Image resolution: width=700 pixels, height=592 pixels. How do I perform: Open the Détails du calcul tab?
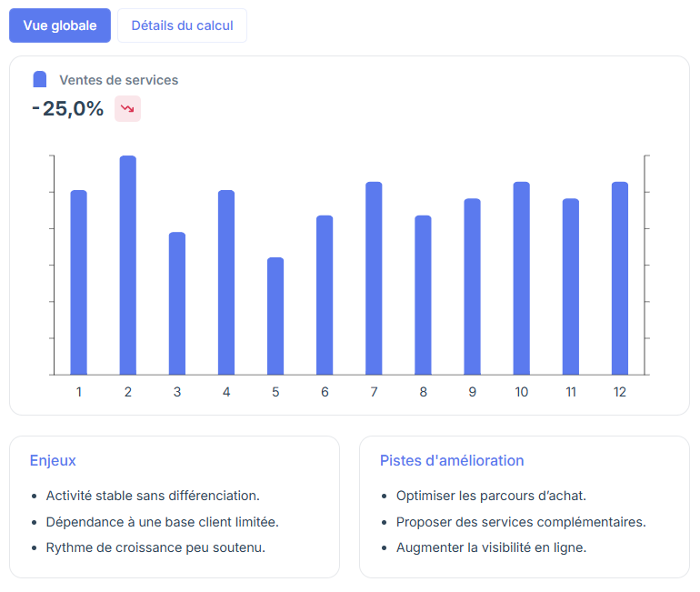point(182,25)
